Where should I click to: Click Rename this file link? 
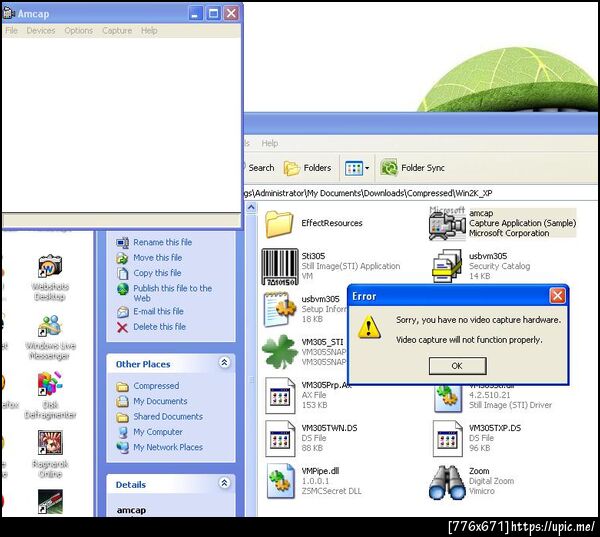[163, 242]
